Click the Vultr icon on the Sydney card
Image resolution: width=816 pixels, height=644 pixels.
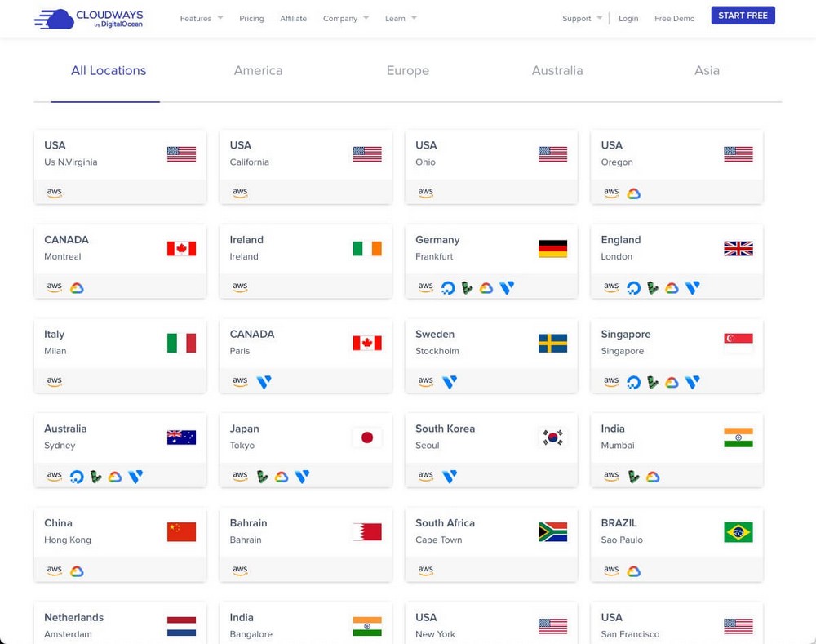pos(135,477)
